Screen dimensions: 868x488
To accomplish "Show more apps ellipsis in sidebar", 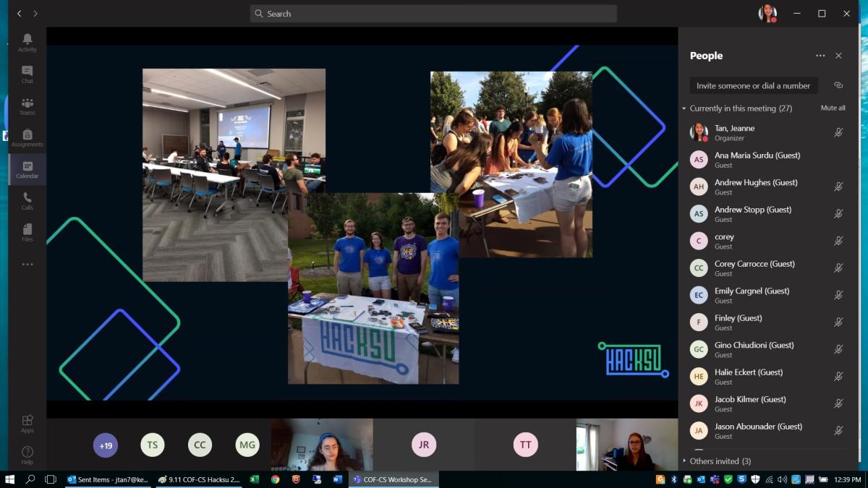I will tap(27, 265).
